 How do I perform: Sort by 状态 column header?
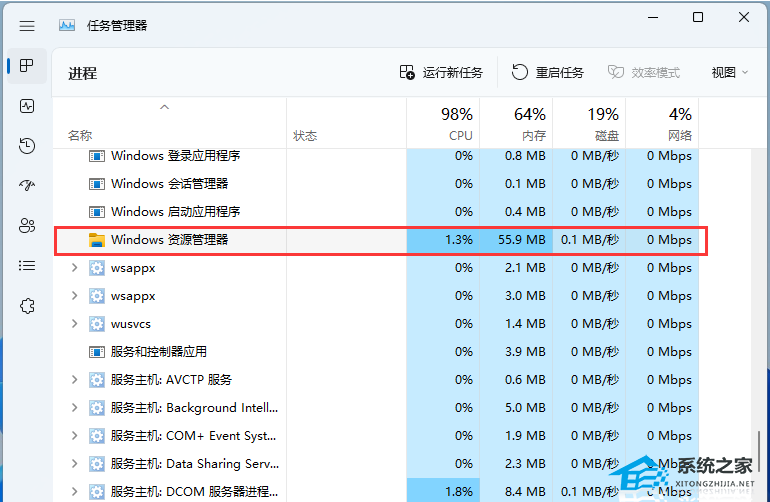347,123
